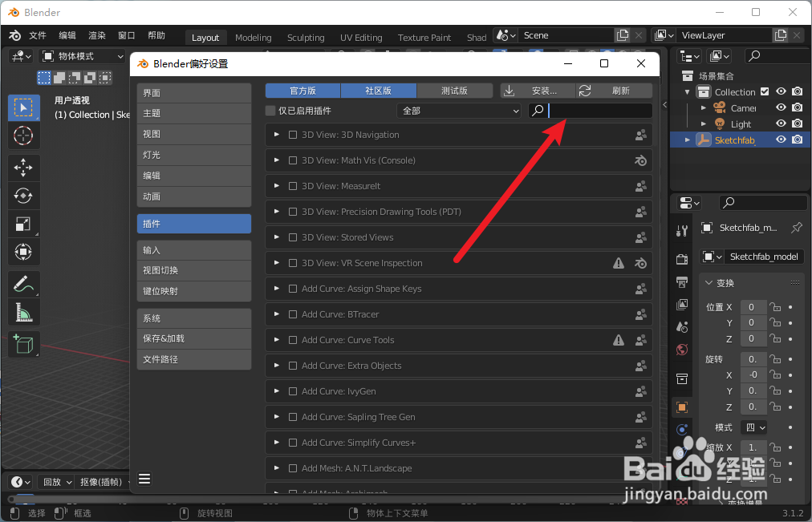Screen dimensions: 812x522
Task: Enable the Add Curve: IvyGen addon
Action: tap(293, 391)
